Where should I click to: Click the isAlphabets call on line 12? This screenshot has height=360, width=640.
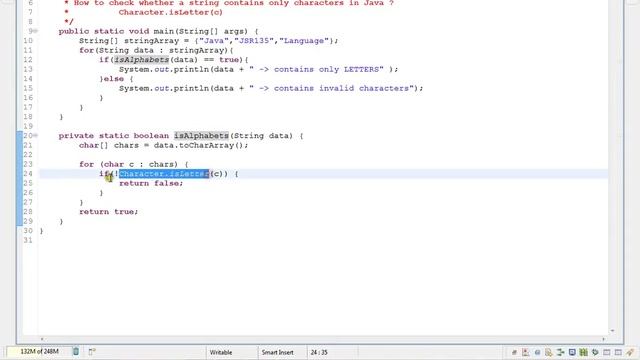click(x=141, y=60)
